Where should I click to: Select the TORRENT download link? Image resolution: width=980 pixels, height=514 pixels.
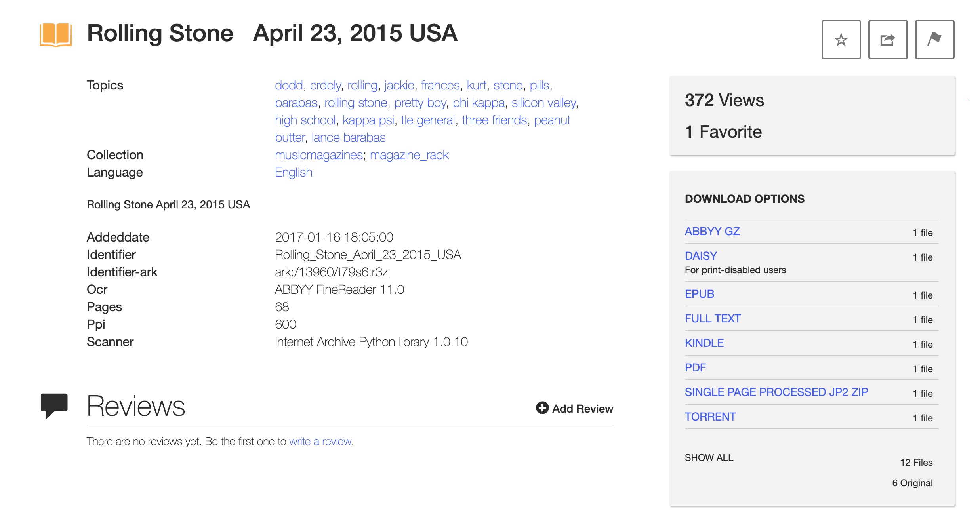[710, 417]
